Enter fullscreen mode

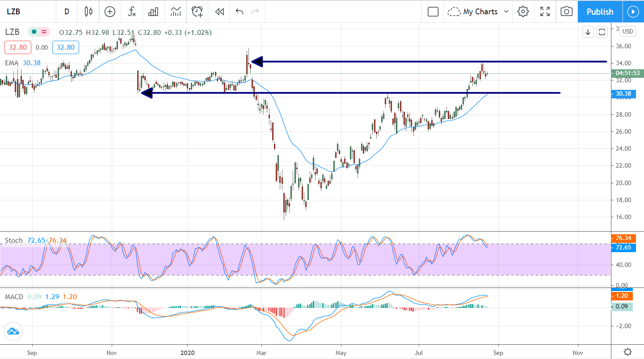545,12
